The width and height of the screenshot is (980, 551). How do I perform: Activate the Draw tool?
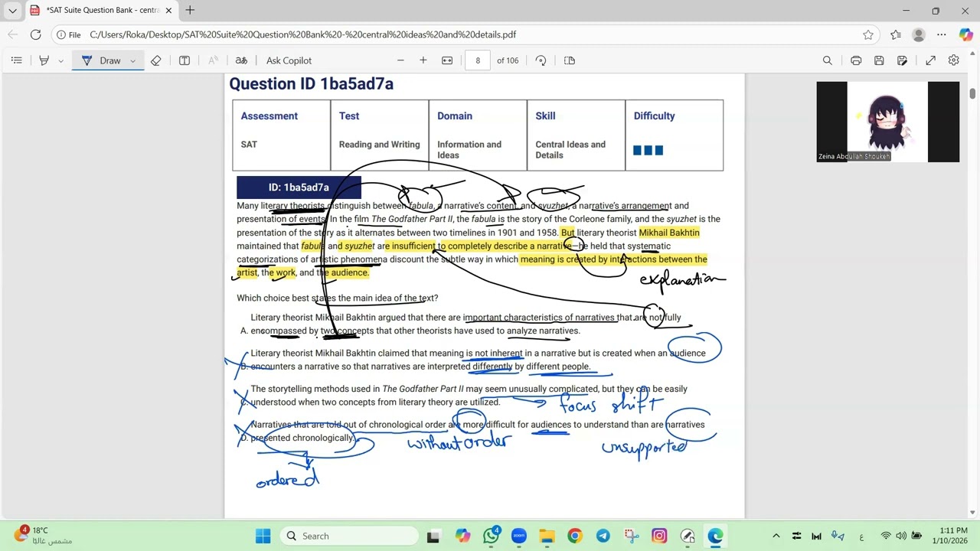(101, 60)
